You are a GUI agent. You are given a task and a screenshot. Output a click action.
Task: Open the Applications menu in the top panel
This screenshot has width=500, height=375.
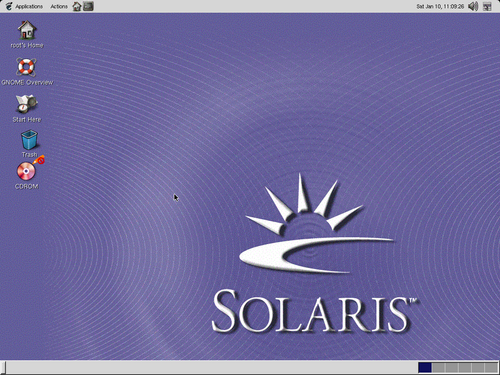[x=25, y=6]
